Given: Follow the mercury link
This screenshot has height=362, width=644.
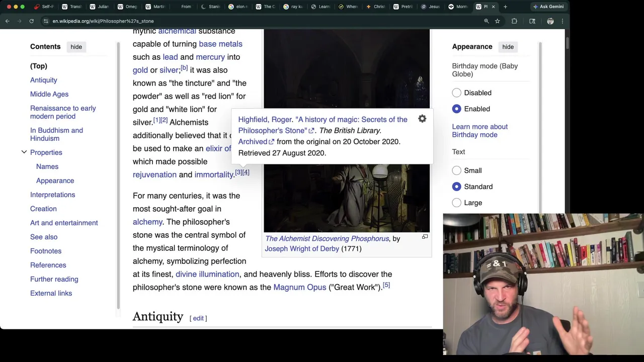Looking at the screenshot, I should (x=210, y=57).
